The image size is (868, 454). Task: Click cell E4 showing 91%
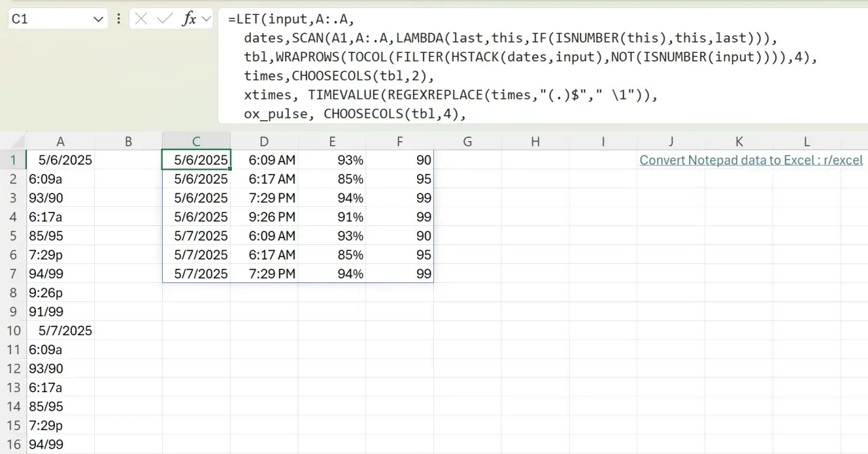coord(332,217)
